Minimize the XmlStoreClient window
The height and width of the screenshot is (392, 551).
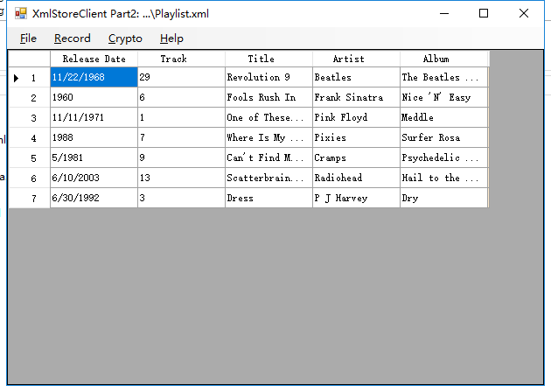pos(444,13)
